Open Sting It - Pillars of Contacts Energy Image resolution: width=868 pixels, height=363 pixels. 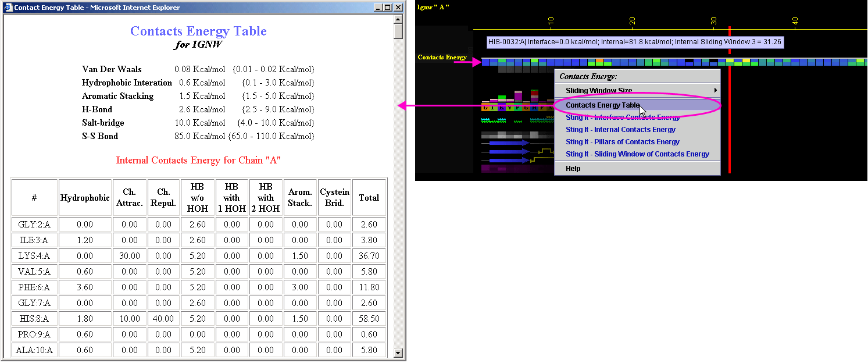pos(637,142)
